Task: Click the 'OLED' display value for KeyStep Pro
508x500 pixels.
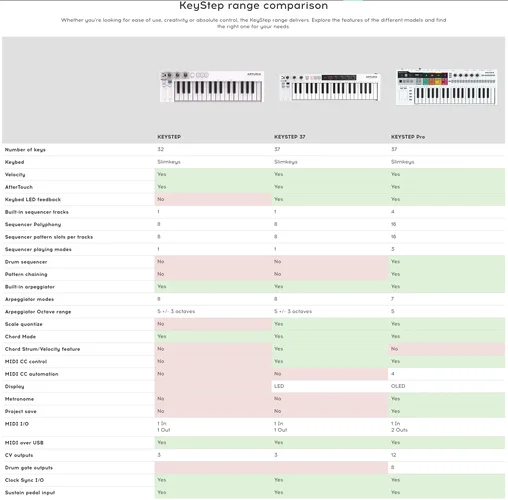Action: point(398,386)
